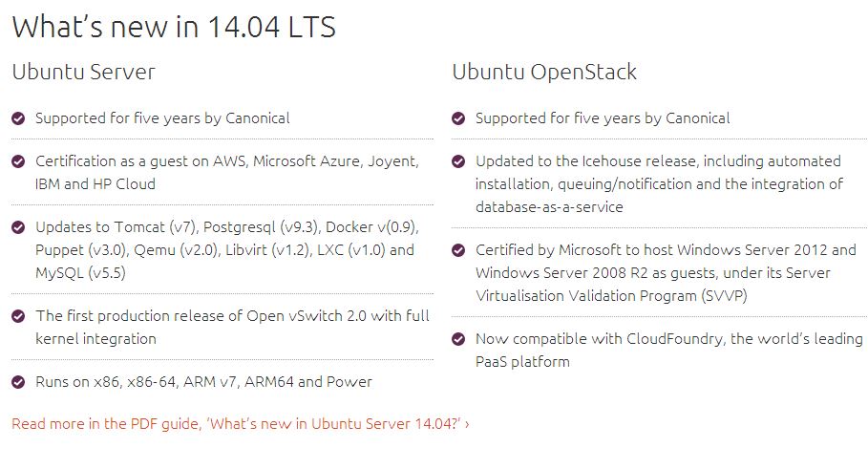Click checkmark icon next to CloudFoundry item
This screenshot has height=469, width=868.
(458, 339)
